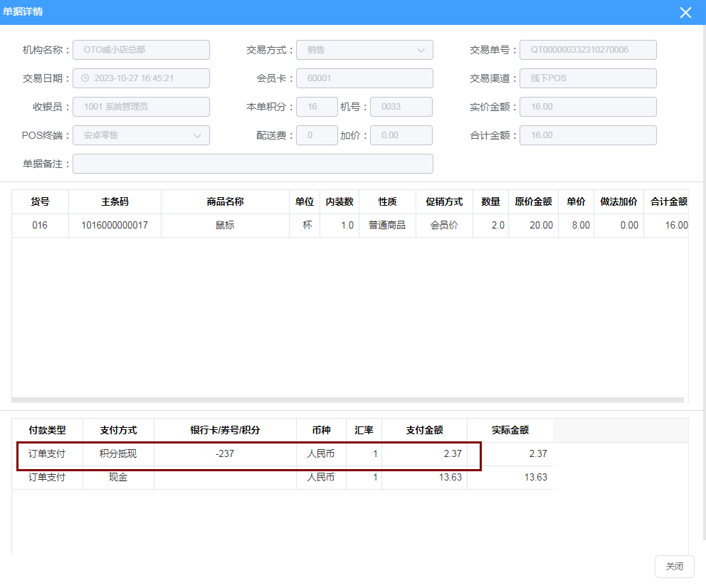The height and width of the screenshot is (588, 706).
Task: Click the 货号 column header
Action: point(40,201)
